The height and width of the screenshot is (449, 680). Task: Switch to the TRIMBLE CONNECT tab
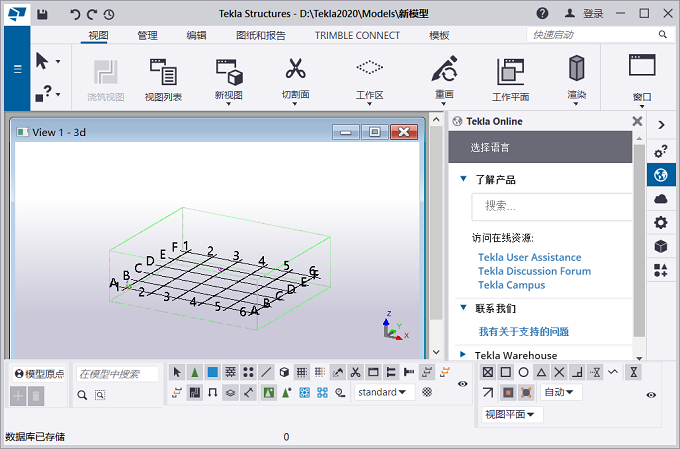(x=357, y=36)
